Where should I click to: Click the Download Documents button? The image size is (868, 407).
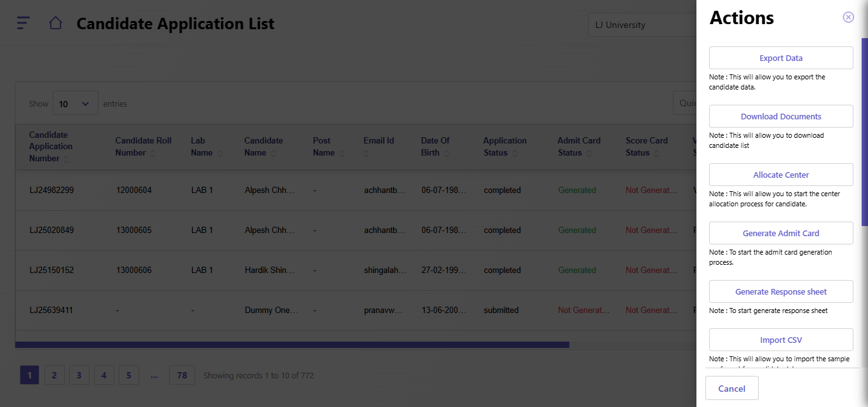click(x=780, y=116)
